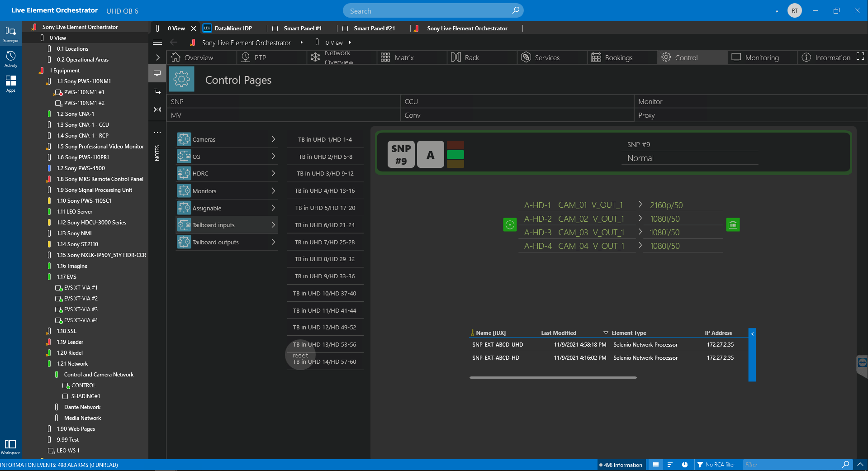868x471 pixels.
Task: Click the filter search icon in status bar
Action: [x=846, y=465]
